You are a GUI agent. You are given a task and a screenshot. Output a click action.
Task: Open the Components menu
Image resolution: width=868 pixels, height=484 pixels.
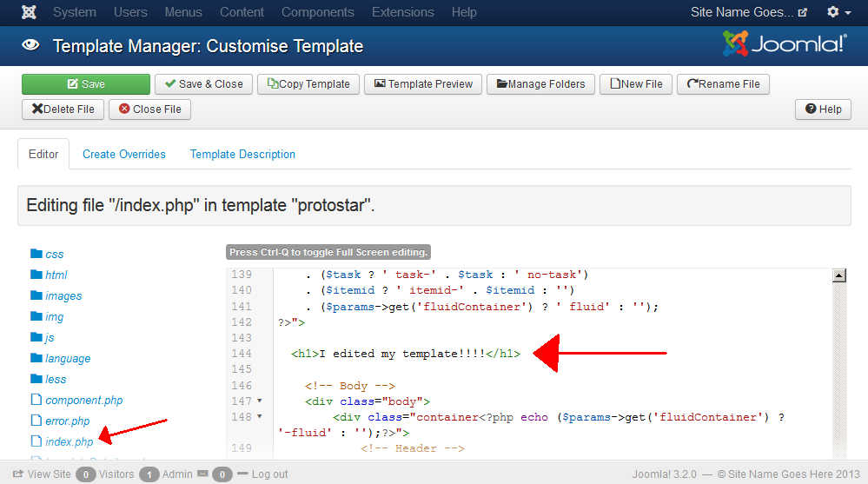click(318, 12)
